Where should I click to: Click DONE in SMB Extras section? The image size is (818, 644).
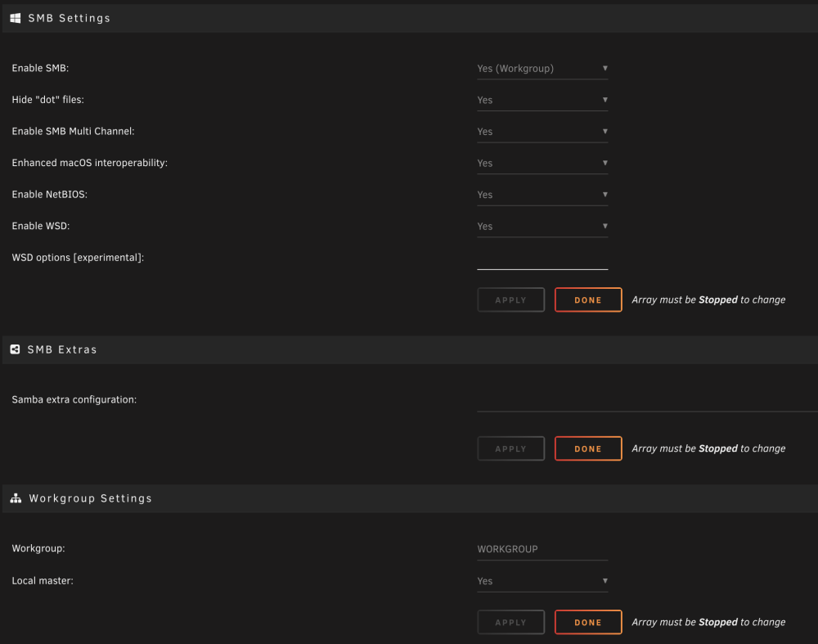point(588,448)
